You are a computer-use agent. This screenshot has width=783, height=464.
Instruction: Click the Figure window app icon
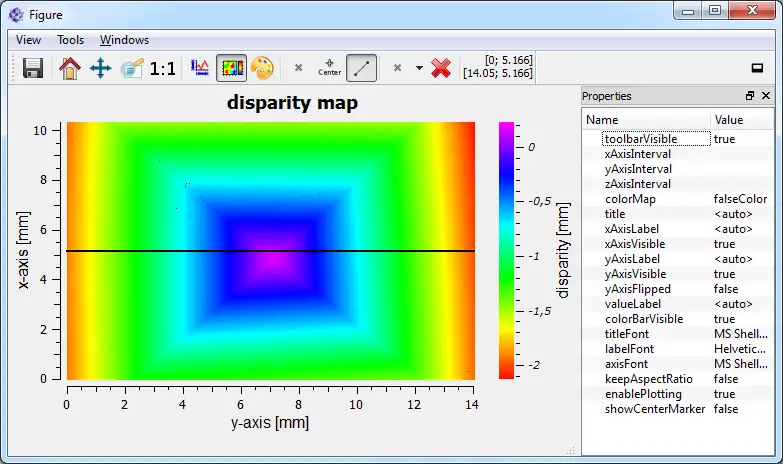(x=16, y=15)
